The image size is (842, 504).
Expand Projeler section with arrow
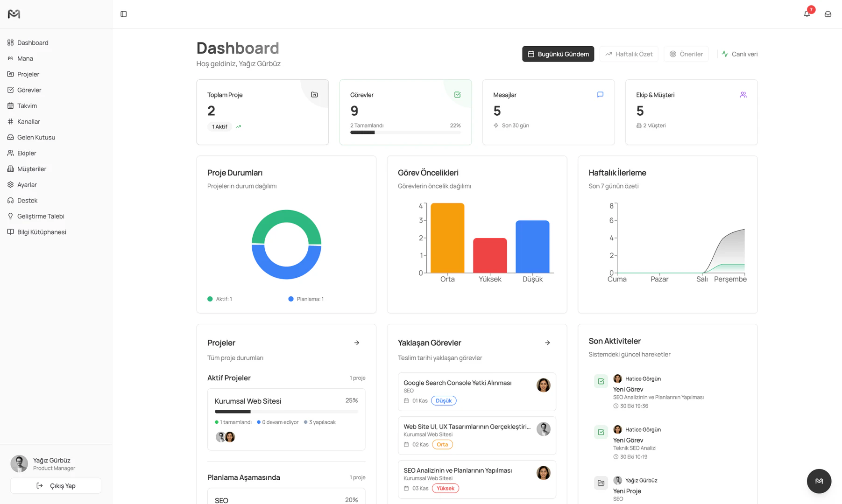click(x=357, y=343)
